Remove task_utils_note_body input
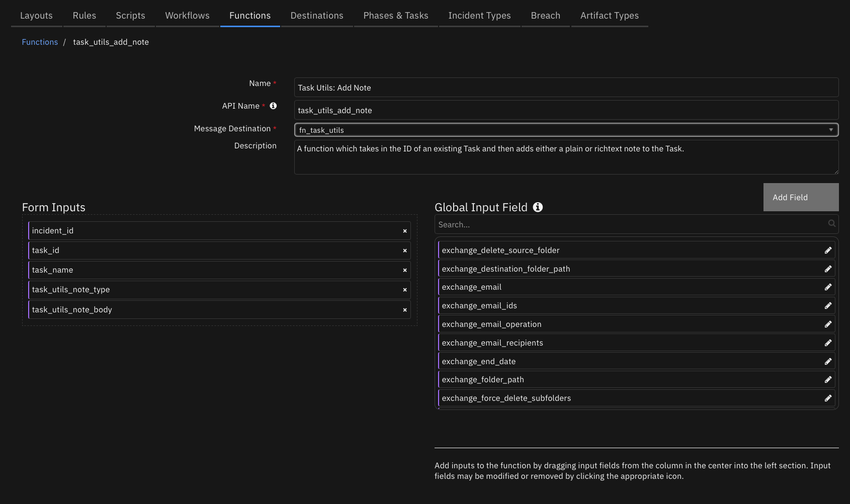The image size is (850, 504). (405, 310)
